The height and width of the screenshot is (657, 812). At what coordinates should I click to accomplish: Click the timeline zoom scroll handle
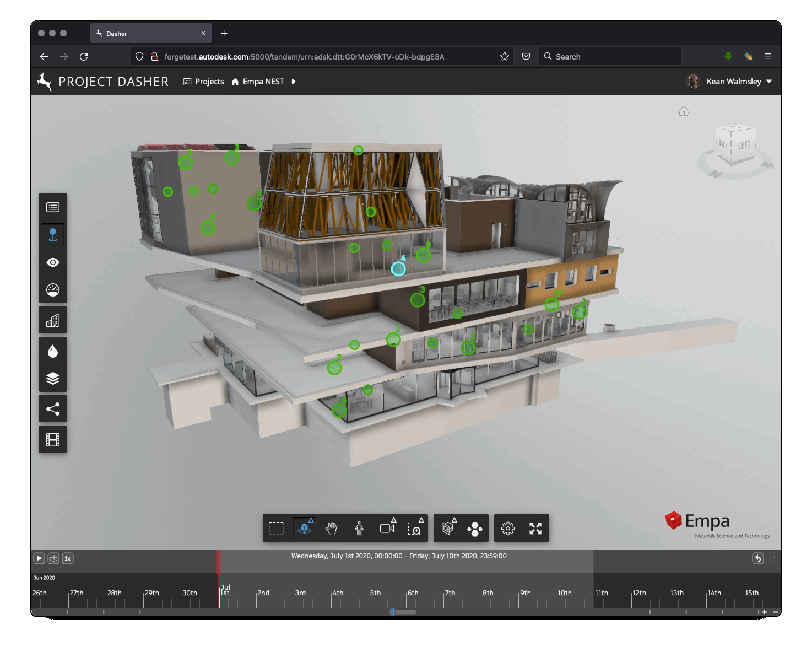(392, 612)
